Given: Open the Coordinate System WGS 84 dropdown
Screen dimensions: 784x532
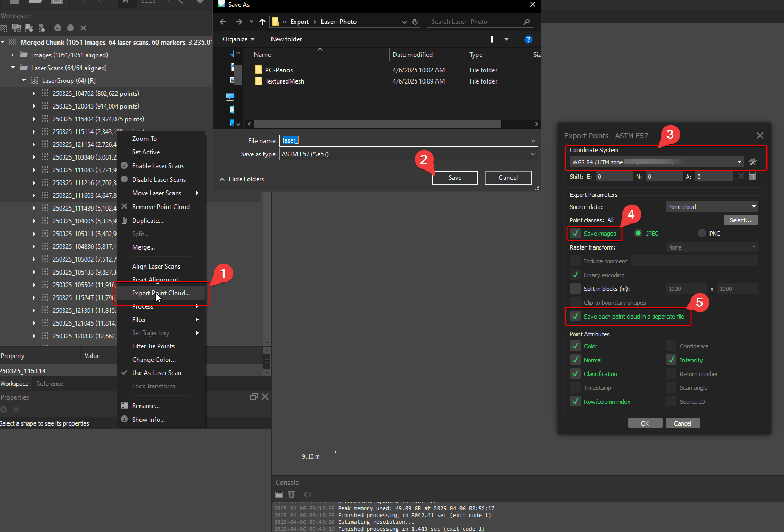Looking at the screenshot, I should (x=656, y=162).
